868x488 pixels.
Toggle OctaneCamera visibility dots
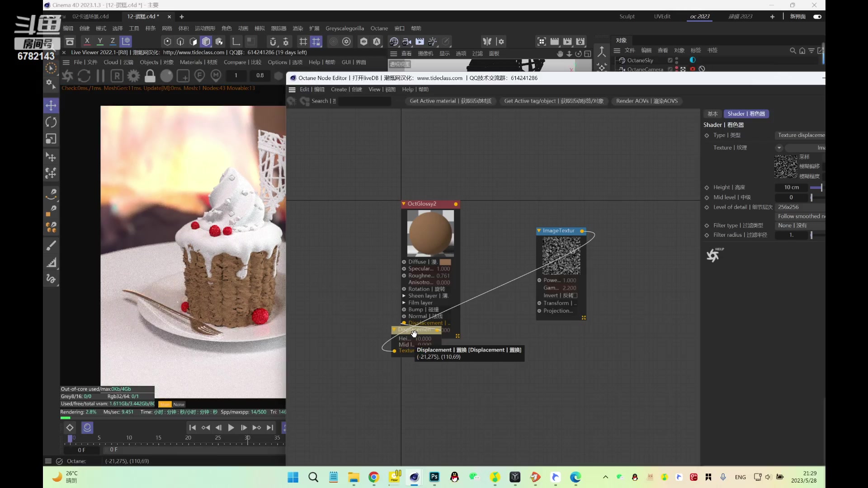tap(676, 69)
